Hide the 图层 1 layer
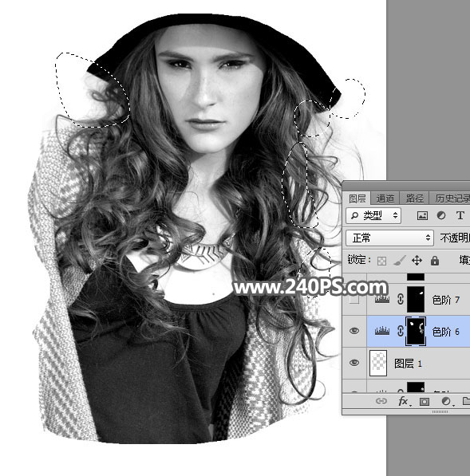This screenshot has height=476, width=470. coord(354,363)
